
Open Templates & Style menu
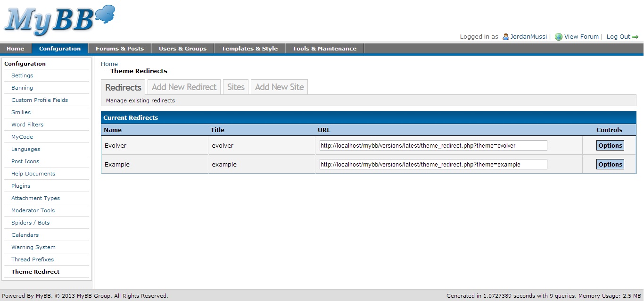(x=249, y=49)
